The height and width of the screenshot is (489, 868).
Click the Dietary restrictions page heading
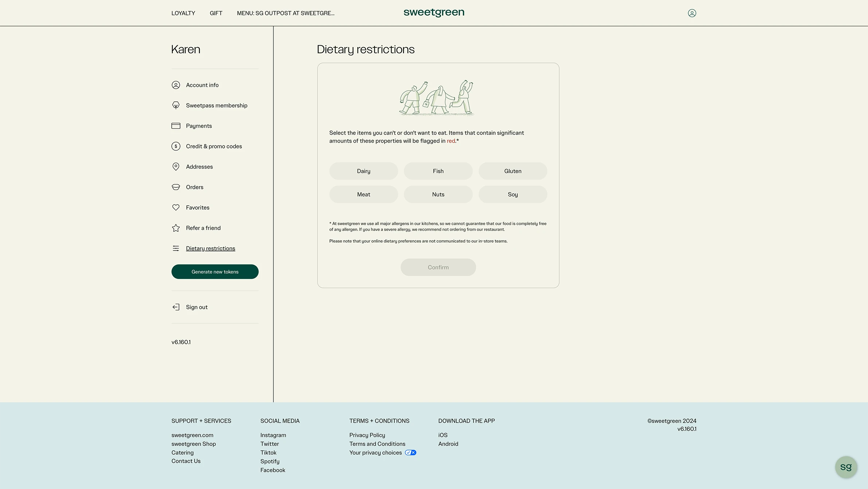tap(365, 49)
